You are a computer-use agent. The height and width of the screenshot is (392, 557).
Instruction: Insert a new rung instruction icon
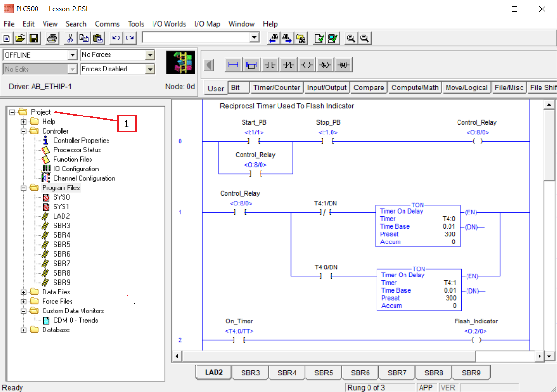(x=233, y=64)
